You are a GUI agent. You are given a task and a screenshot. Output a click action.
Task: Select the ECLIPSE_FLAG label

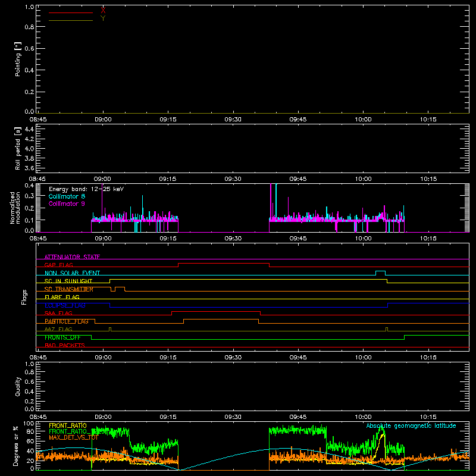tap(65, 305)
